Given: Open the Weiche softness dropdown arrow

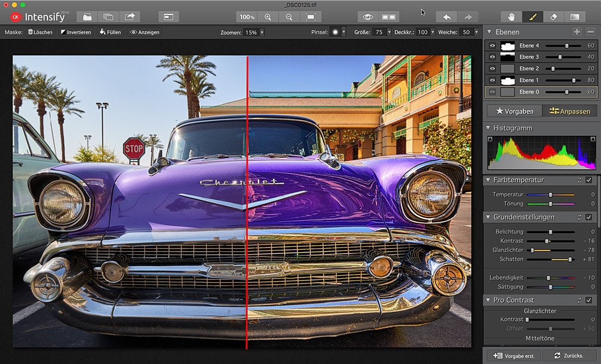Looking at the screenshot, I should (477, 32).
